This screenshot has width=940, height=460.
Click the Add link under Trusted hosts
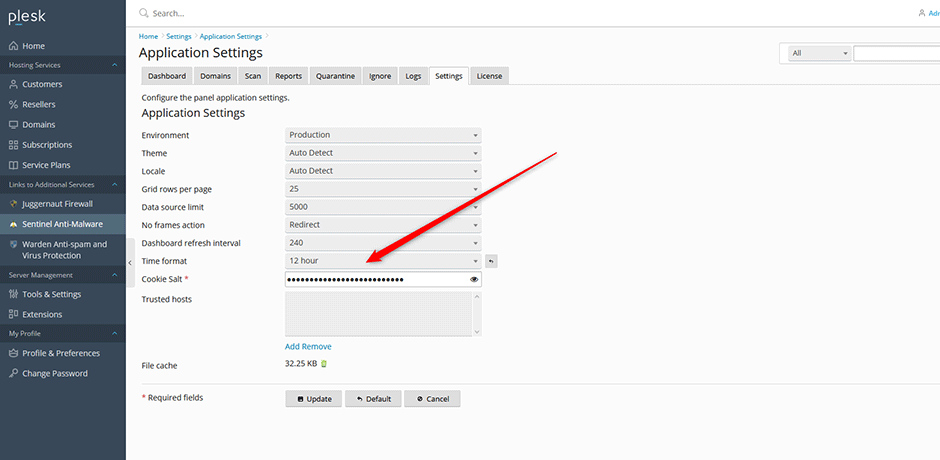(x=293, y=347)
